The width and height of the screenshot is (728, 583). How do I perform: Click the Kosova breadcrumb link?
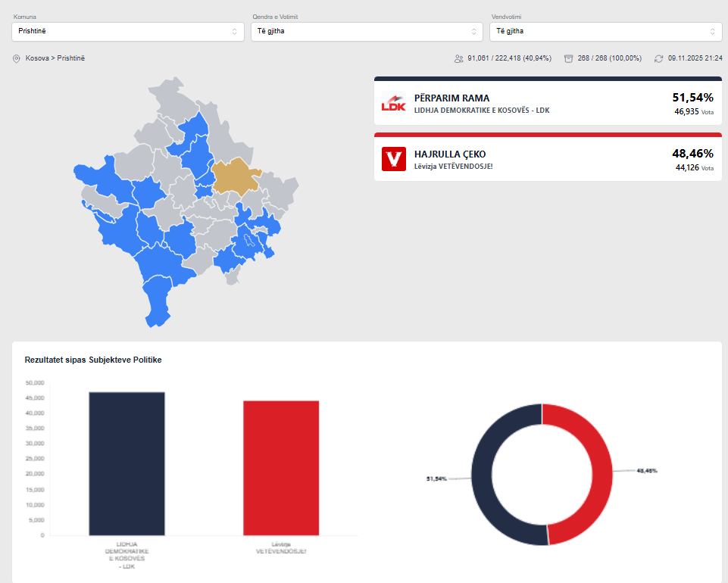click(38, 58)
